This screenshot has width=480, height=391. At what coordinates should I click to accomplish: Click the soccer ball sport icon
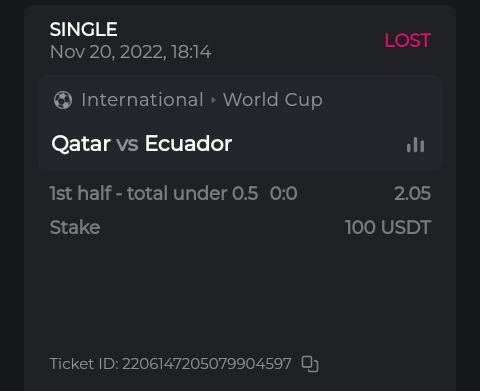point(63,100)
